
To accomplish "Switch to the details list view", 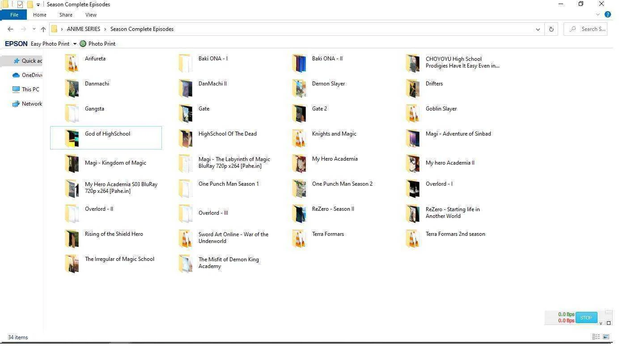I will point(596,337).
